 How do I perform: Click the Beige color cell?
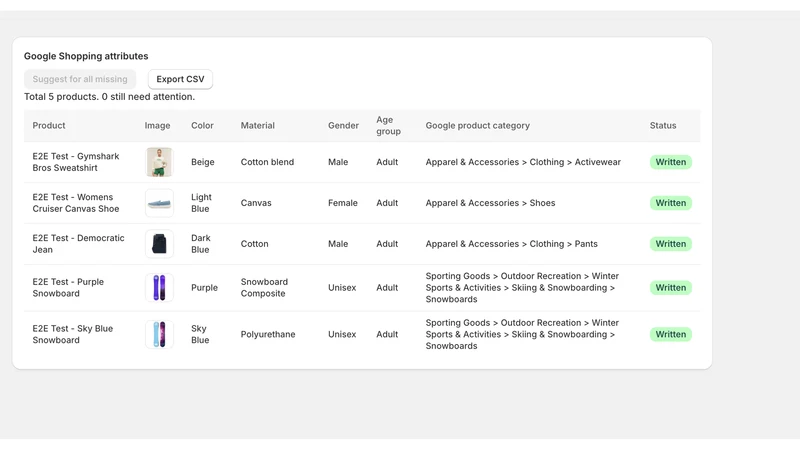point(203,162)
